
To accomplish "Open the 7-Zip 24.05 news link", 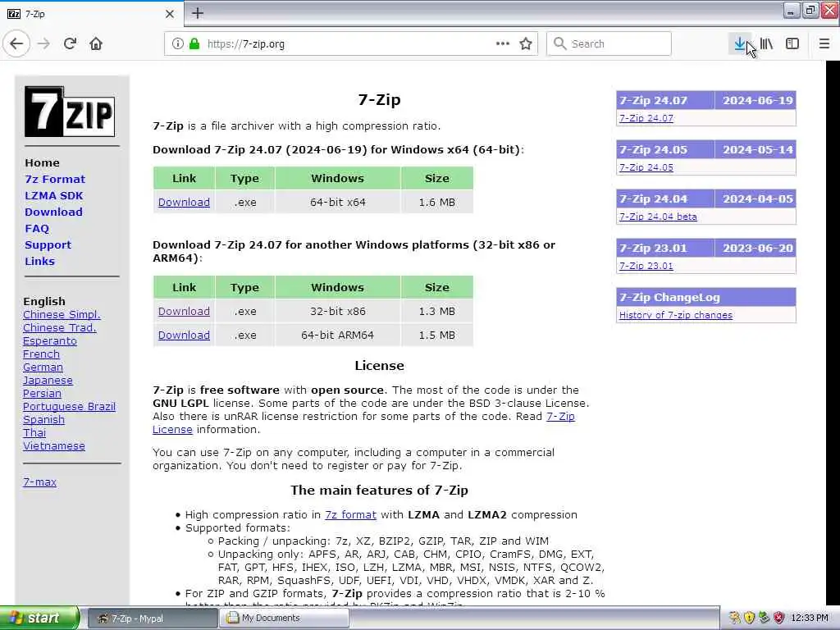I will point(646,167).
